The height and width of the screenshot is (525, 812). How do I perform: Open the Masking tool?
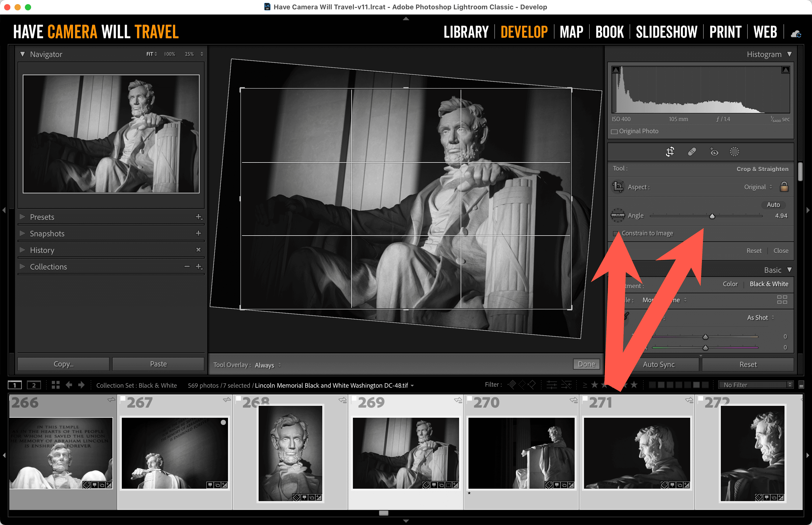point(734,152)
